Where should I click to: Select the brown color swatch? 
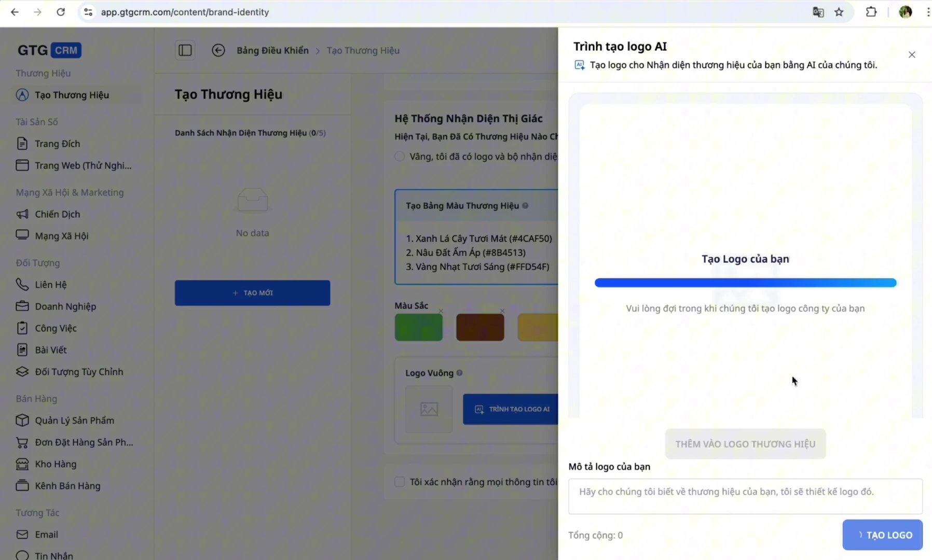(480, 328)
